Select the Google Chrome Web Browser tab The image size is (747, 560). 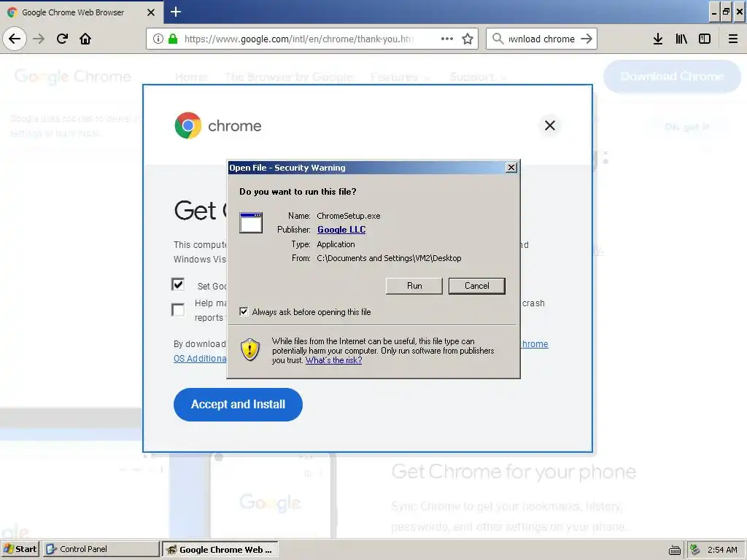(x=82, y=12)
